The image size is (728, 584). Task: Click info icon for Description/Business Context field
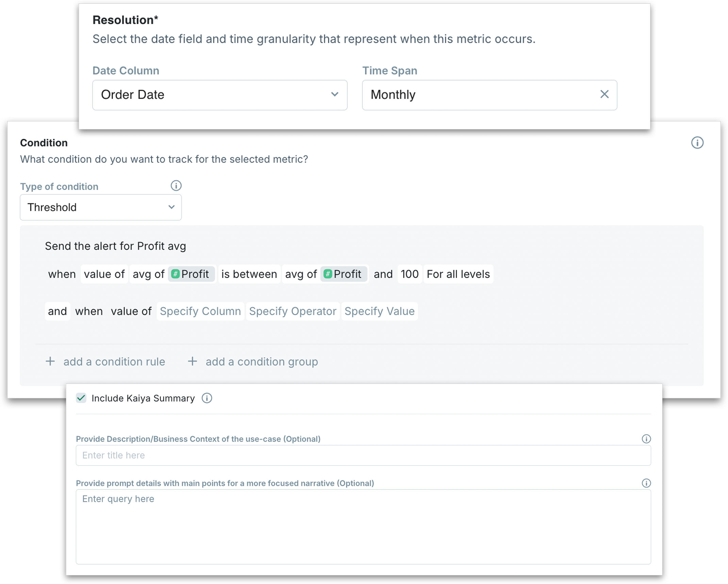646,439
